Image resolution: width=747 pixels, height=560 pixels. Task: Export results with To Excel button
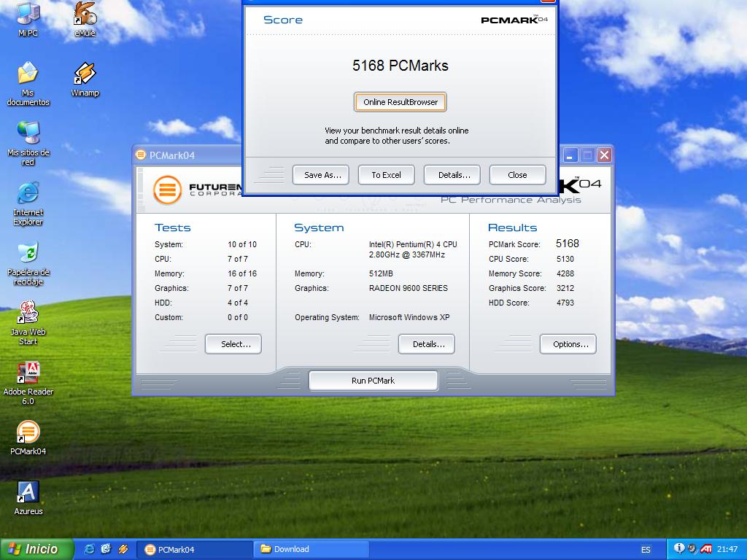pyautogui.click(x=386, y=175)
